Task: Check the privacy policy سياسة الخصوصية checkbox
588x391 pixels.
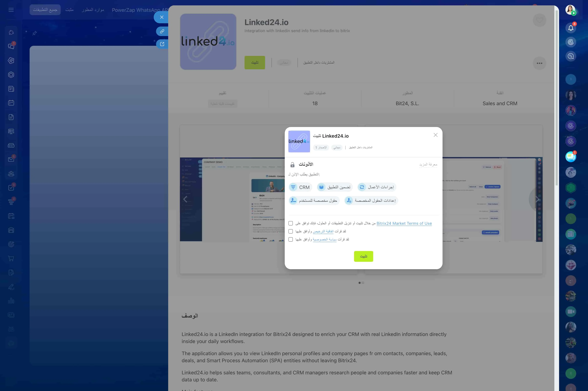Action: 290,239
